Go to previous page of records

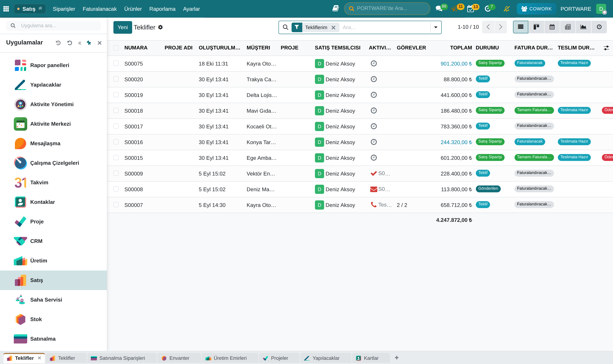[x=488, y=27]
